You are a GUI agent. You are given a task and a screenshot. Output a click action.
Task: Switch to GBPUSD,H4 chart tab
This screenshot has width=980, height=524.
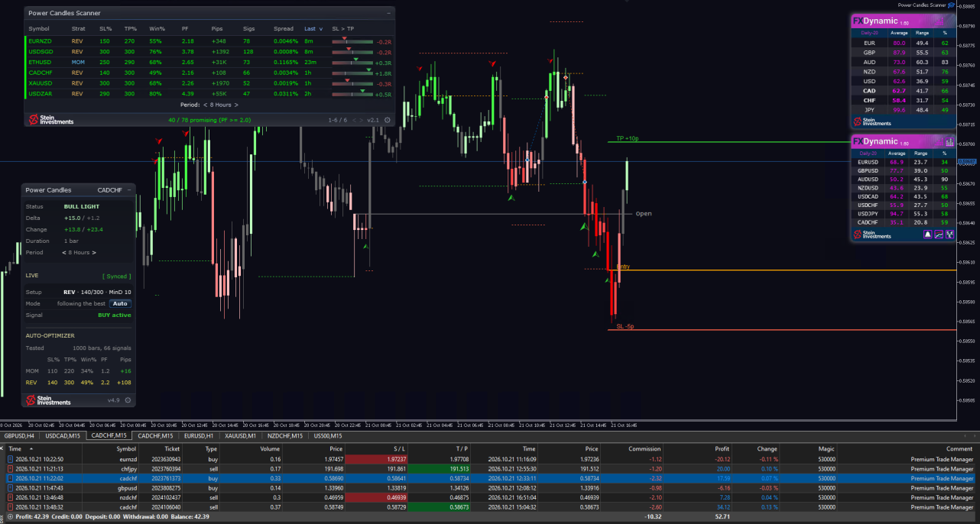(x=19, y=436)
